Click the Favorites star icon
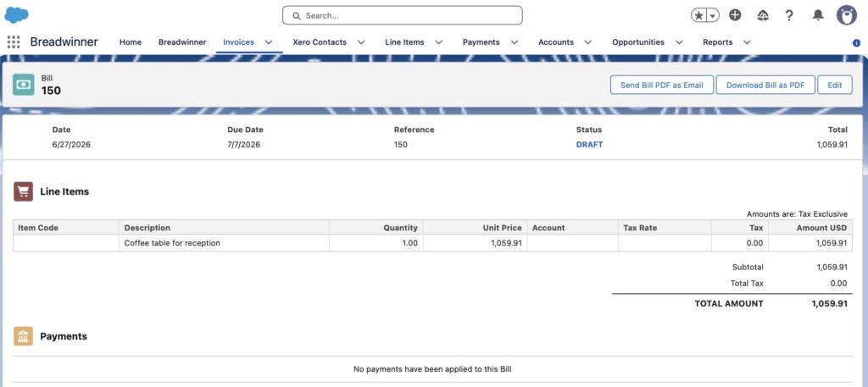 [699, 15]
